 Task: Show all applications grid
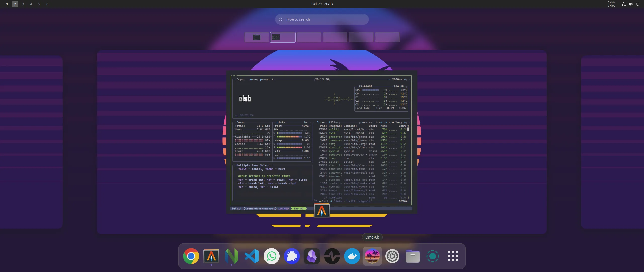453,256
